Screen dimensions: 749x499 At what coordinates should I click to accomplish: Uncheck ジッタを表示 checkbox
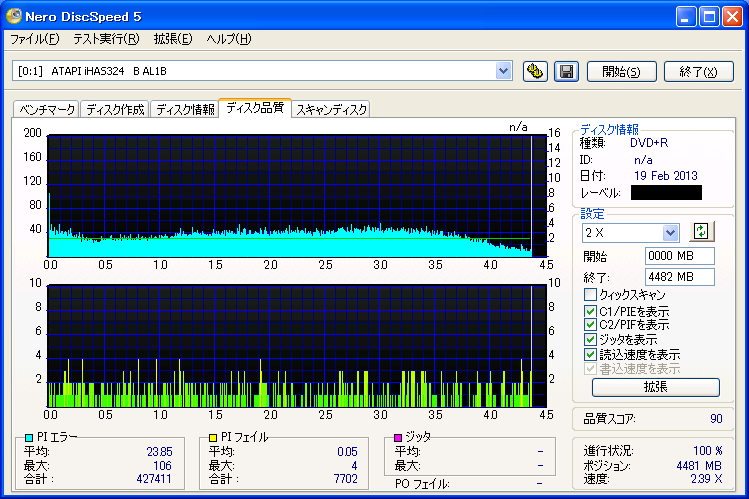point(590,340)
